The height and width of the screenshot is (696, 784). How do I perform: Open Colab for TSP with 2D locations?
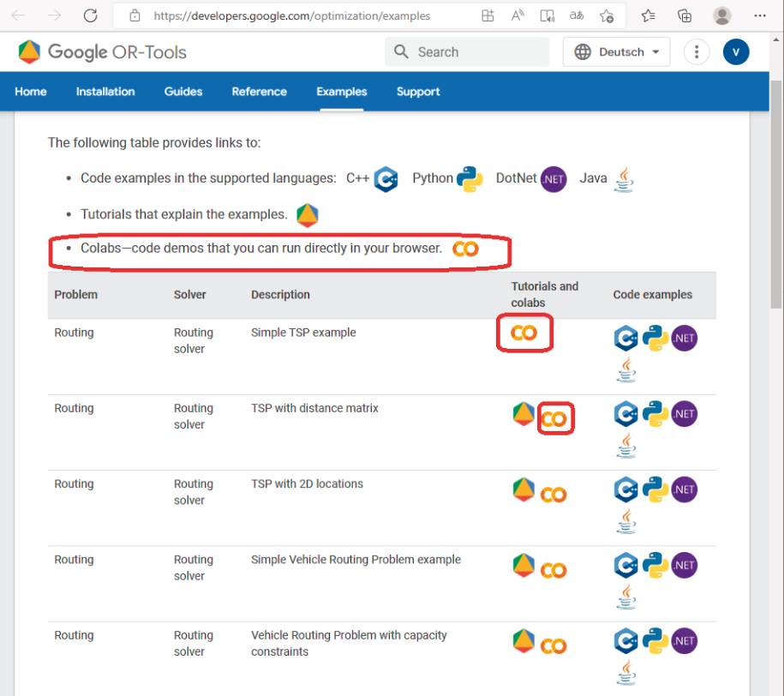click(554, 495)
